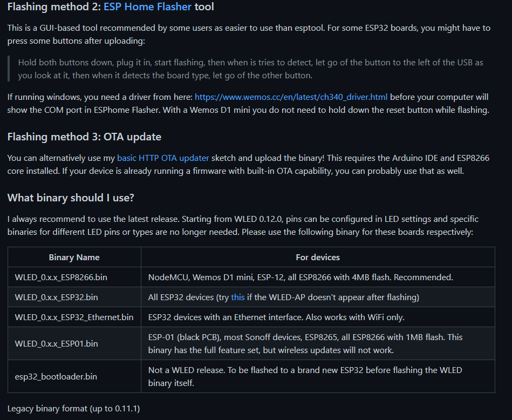The height and width of the screenshot is (420, 512).
Task: Click the "What binary should I use?" heading
Action: point(71,198)
